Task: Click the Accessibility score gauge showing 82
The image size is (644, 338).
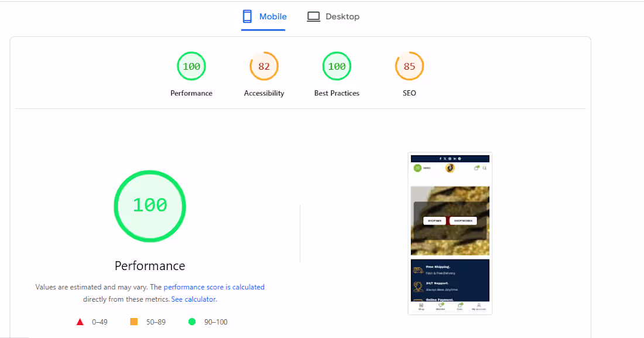Action: (x=264, y=66)
